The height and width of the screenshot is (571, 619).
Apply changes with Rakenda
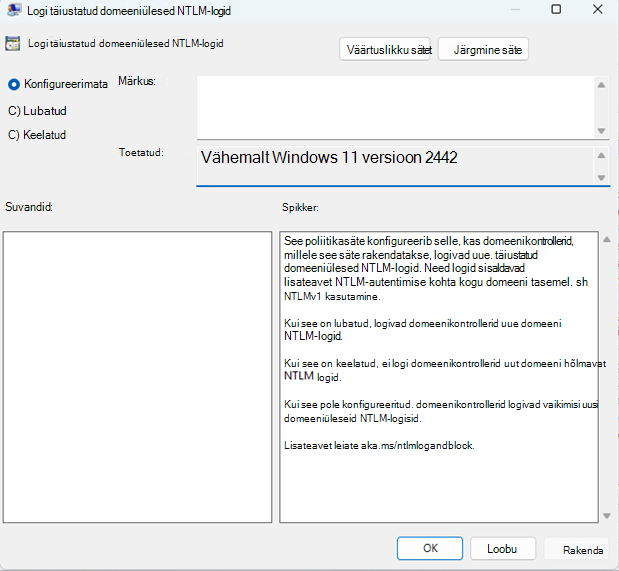578,549
